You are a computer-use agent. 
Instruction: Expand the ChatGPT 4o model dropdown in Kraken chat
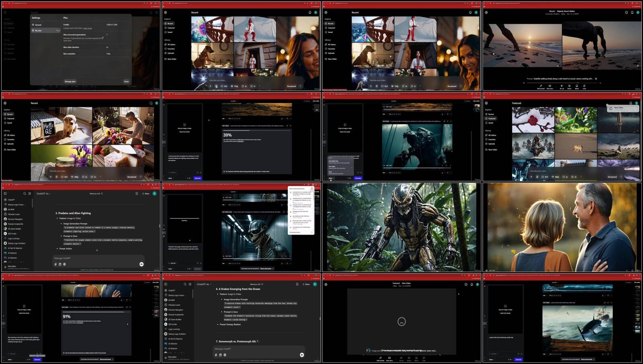[x=204, y=284]
